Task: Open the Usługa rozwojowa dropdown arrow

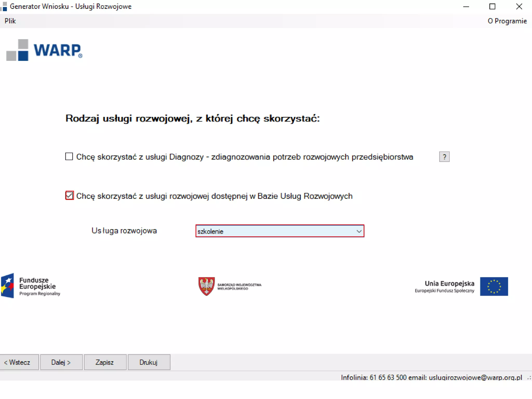Action: coord(359,231)
